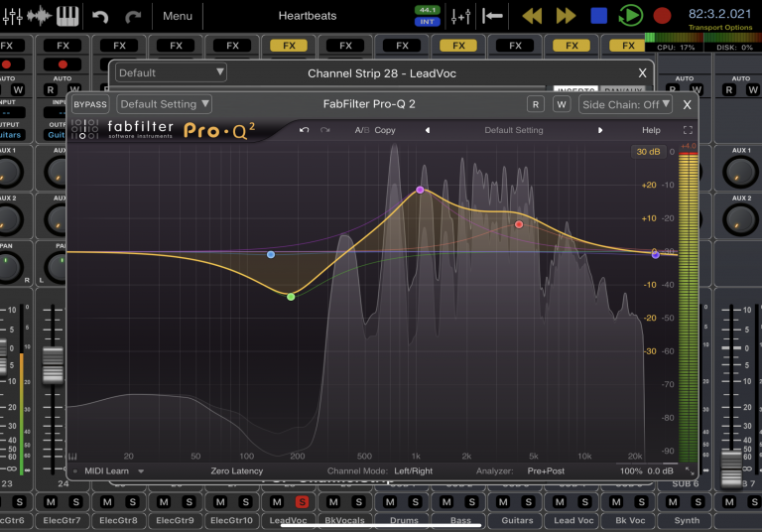Viewport: 762px width, 532px height.
Task: Click the Pro-Q 2 undo icon
Action: coord(305,130)
